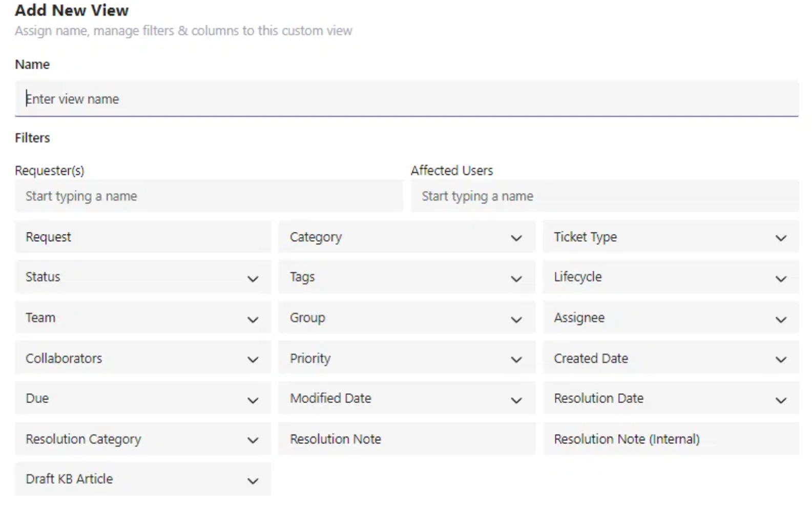The image size is (812, 508).
Task: Open the Draft KB Article dropdown
Action: pos(142,479)
